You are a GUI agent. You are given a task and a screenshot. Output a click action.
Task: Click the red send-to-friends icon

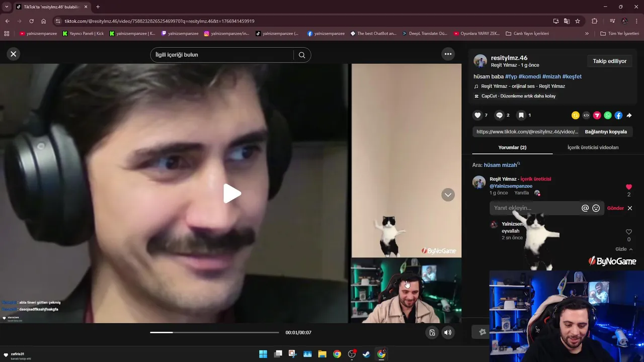coord(597,115)
